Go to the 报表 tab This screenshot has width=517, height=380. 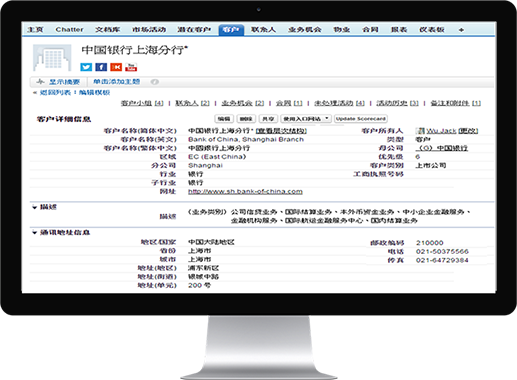click(x=399, y=30)
